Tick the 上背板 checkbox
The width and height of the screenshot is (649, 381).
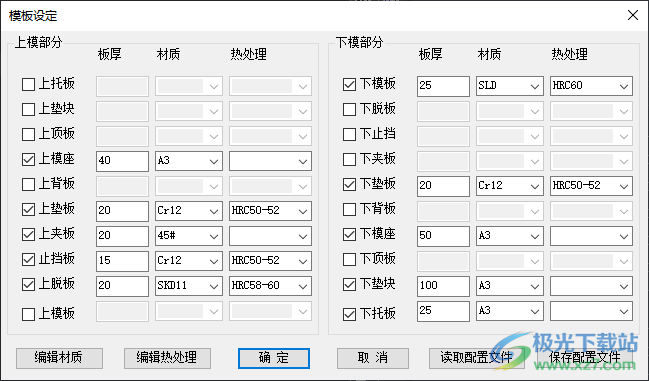coord(28,185)
